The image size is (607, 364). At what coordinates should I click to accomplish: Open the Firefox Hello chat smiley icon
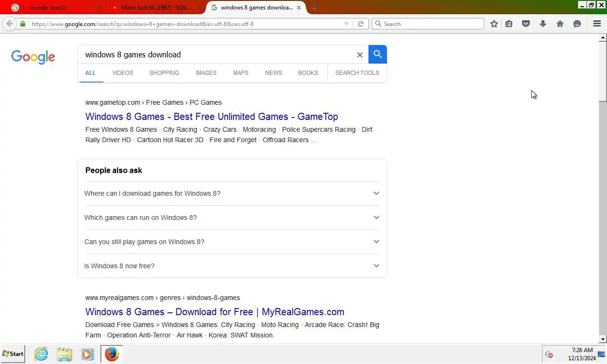point(577,24)
